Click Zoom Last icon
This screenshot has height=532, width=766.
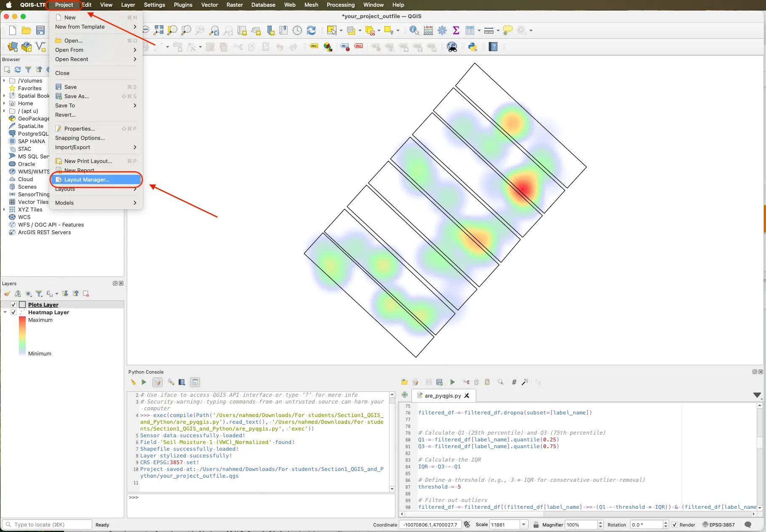pos(214,30)
